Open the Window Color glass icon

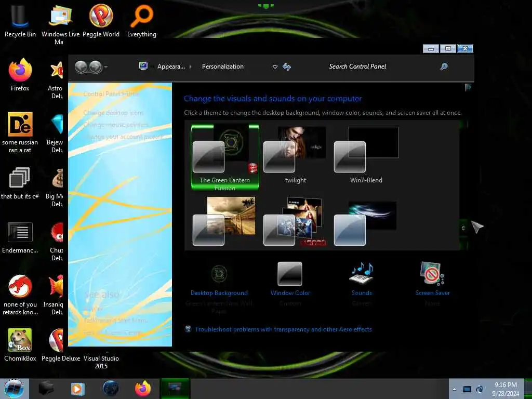[x=290, y=274]
